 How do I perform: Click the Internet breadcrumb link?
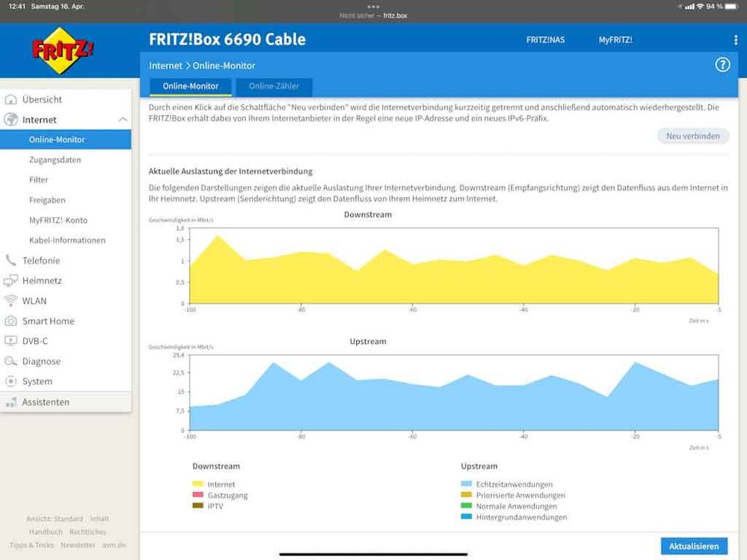(165, 66)
